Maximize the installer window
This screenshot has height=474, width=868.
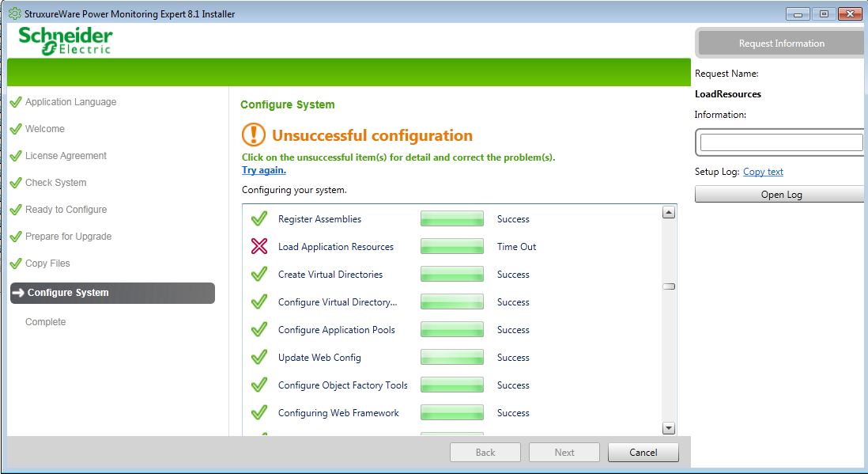(x=824, y=14)
